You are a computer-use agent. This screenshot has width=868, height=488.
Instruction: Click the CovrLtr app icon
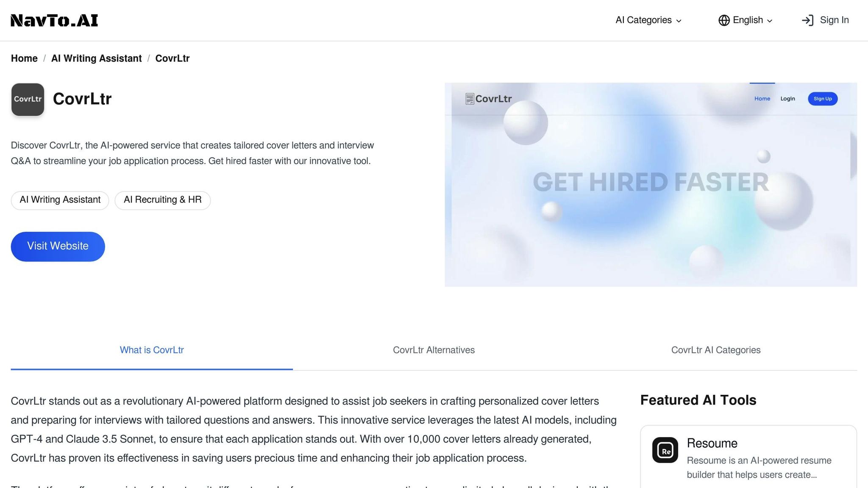pos(28,100)
